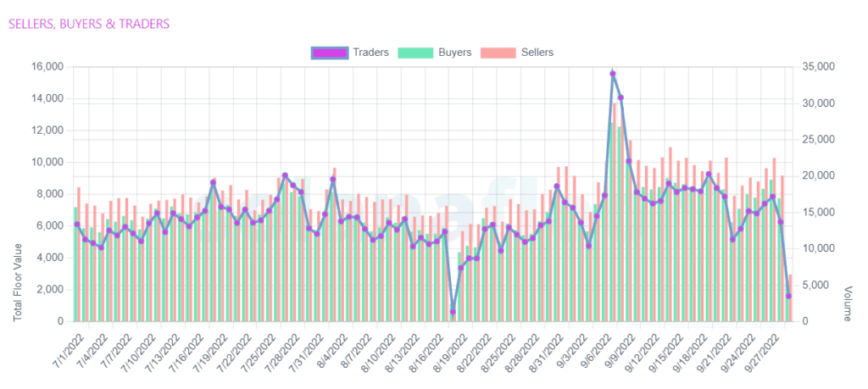Screen dimensions: 868x389
Task: Click the green Buyers legend color box
Action: [x=414, y=53]
